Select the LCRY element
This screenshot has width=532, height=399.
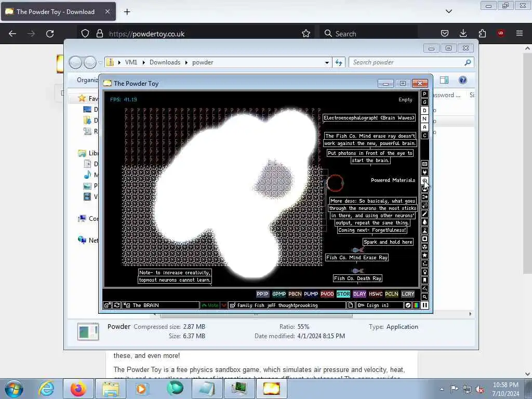(408, 294)
